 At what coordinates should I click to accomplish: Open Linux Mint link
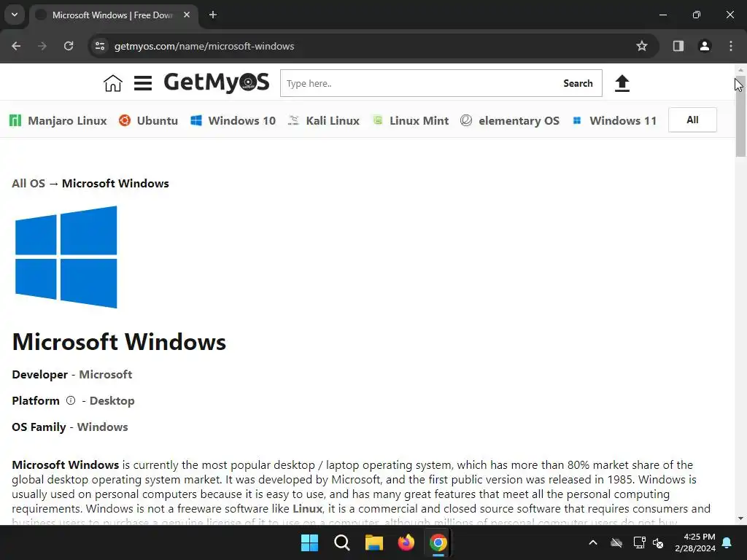click(x=419, y=120)
